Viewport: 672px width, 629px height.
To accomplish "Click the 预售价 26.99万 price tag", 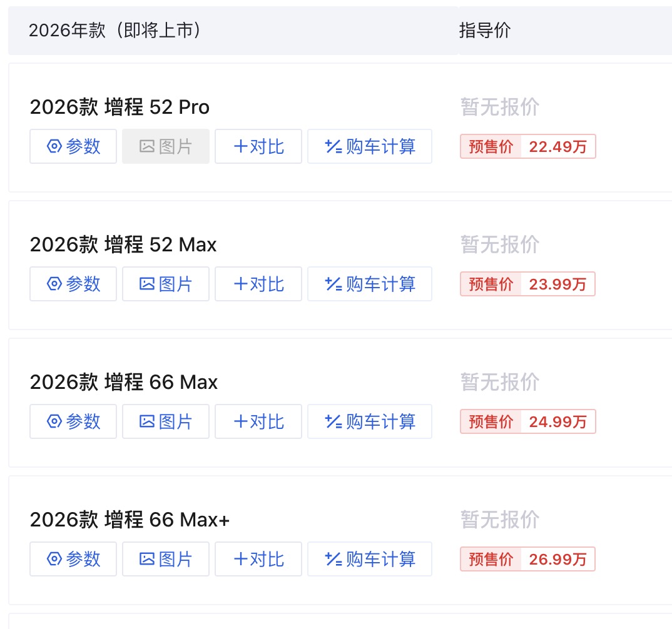I will (527, 559).
